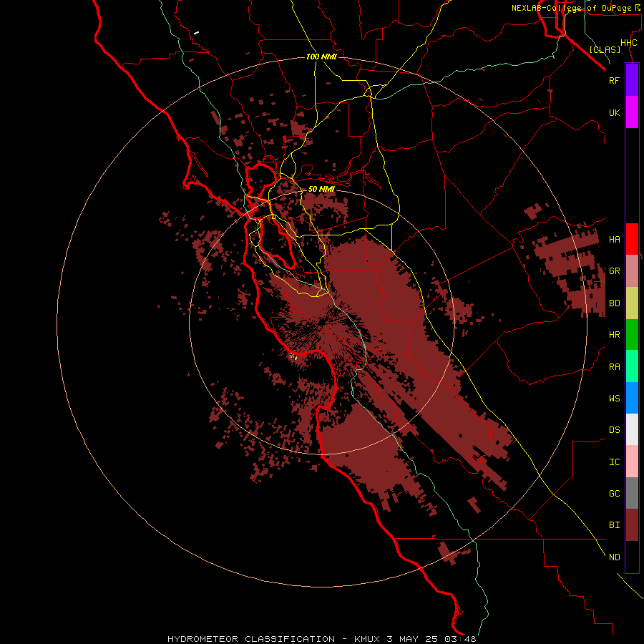
Task: Click the Hydrometeor Classification KMUX title text
Action: [x=321, y=639]
